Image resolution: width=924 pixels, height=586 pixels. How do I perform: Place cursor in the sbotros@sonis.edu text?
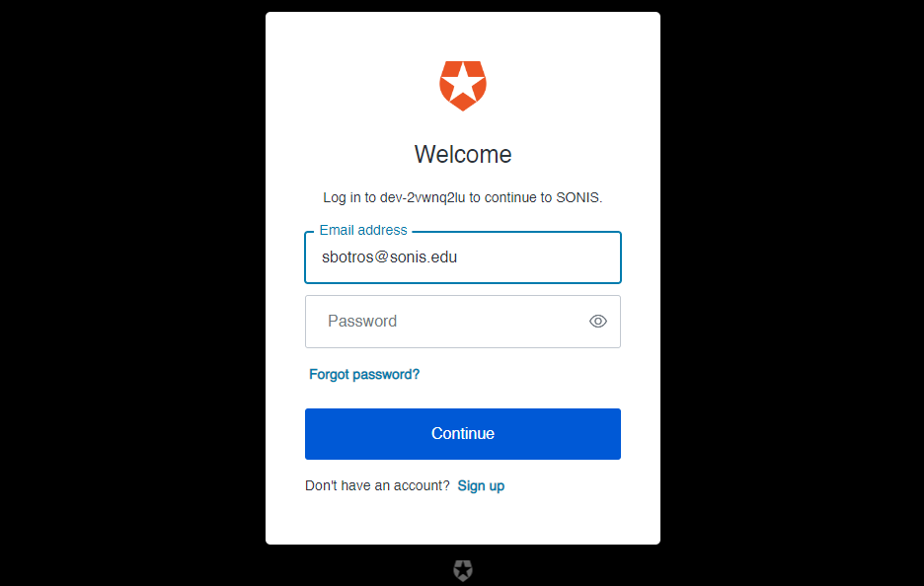[389, 257]
